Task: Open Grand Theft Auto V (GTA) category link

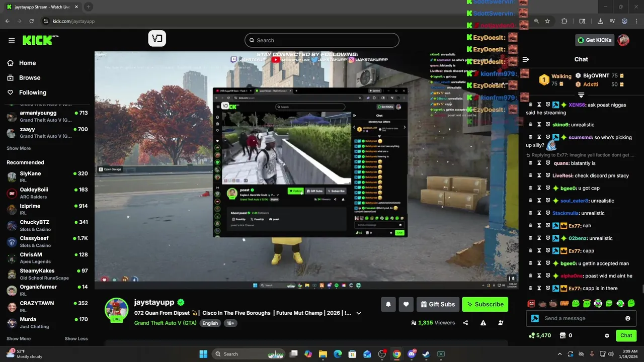Action: pos(166,323)
